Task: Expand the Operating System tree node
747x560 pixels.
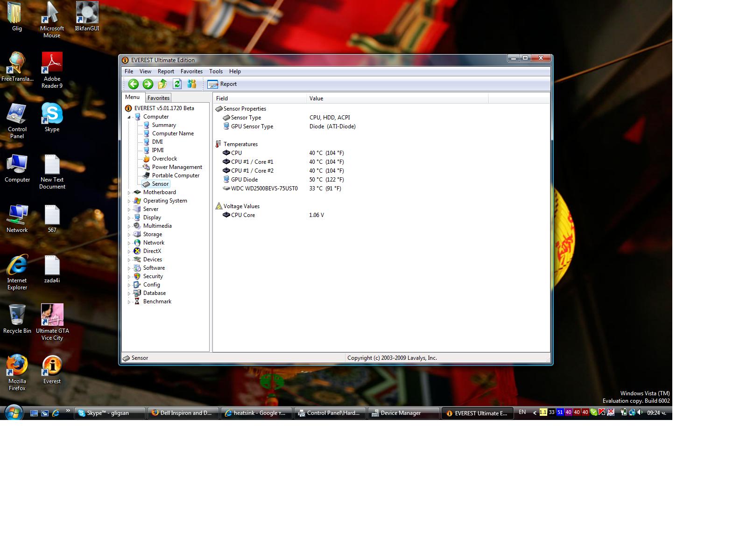Action: [129, 201]
